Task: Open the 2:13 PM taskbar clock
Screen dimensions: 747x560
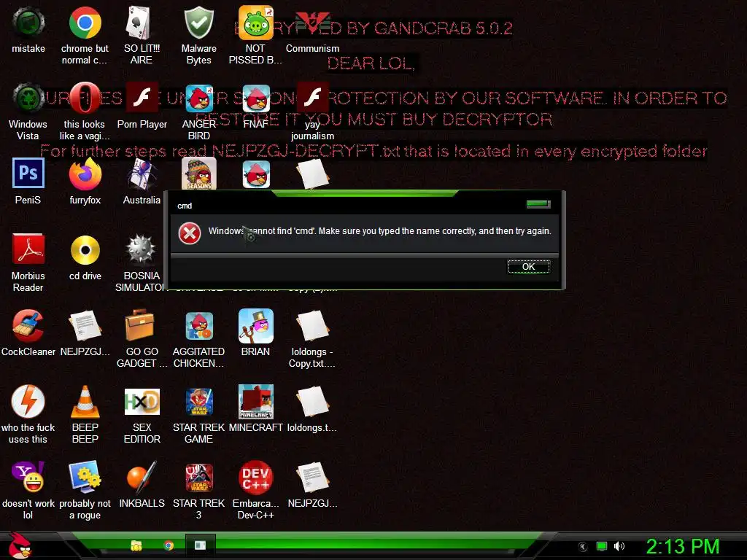Action: pyautogui.click(x=683, y=546)
